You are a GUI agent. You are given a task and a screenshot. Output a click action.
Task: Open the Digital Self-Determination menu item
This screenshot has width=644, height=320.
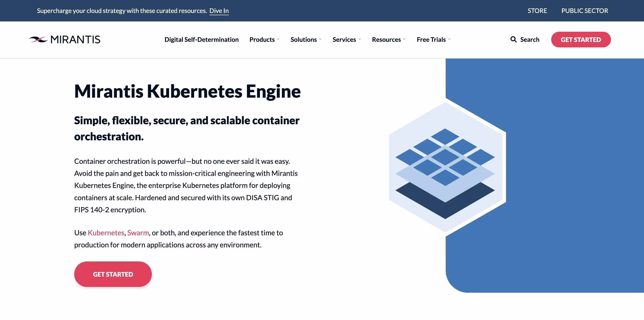click(x=201, y=40)
